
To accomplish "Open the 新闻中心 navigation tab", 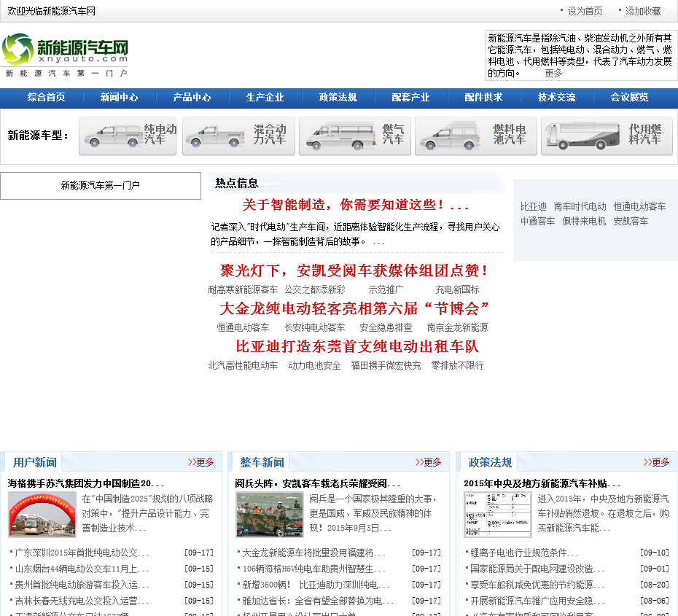I will click(x=120, y=97).
